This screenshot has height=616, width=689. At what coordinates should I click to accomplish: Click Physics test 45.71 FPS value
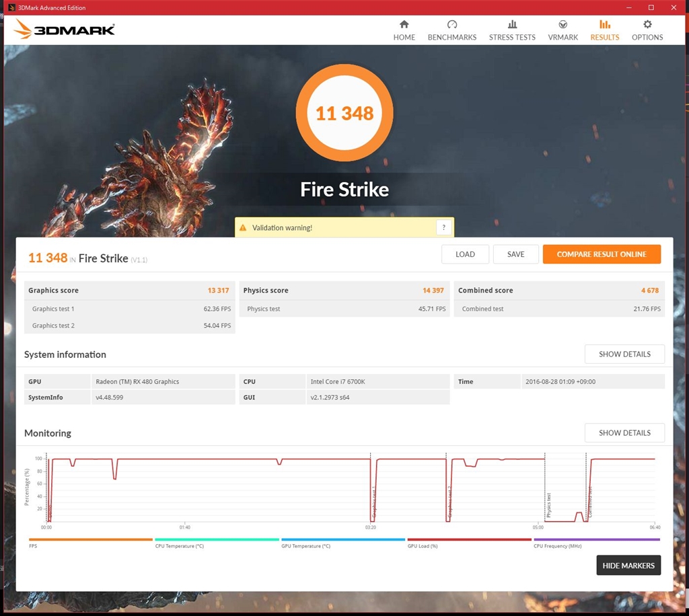pos(431,309)
